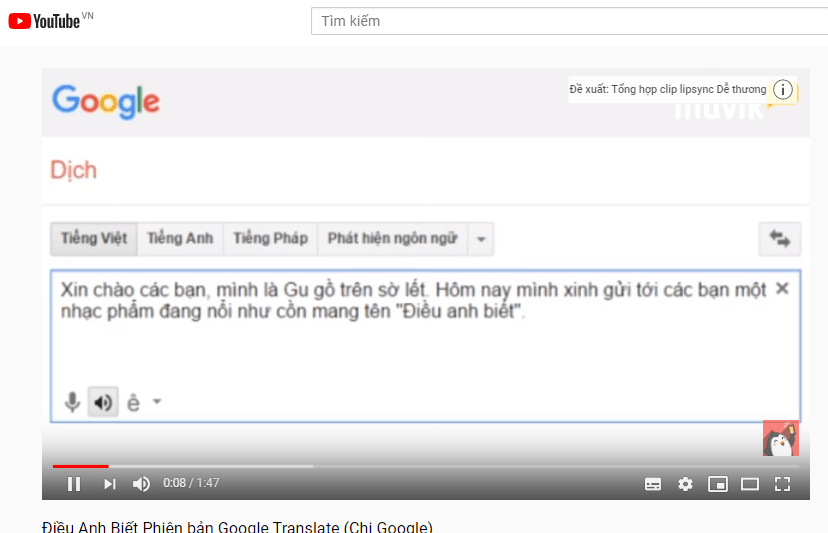Select the Tiếng Pháp language tab
This screenshot has width=828, height=533.
coord(270,239)
